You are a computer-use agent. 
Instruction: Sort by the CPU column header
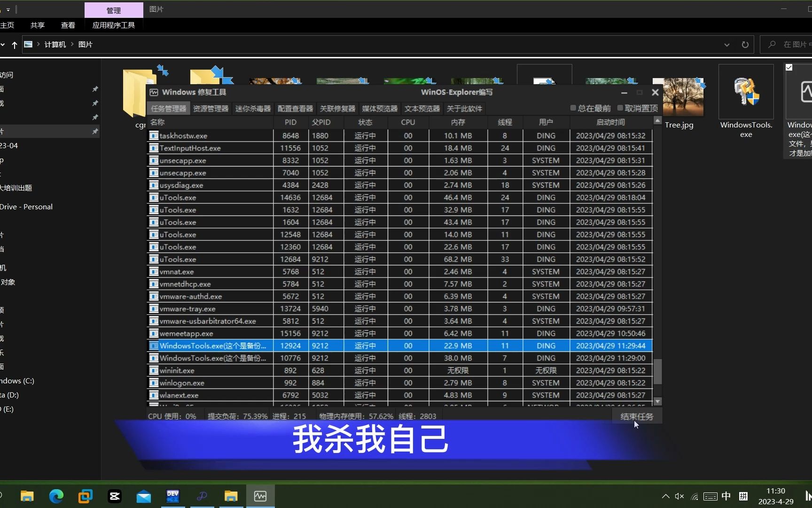pos(408,122)
